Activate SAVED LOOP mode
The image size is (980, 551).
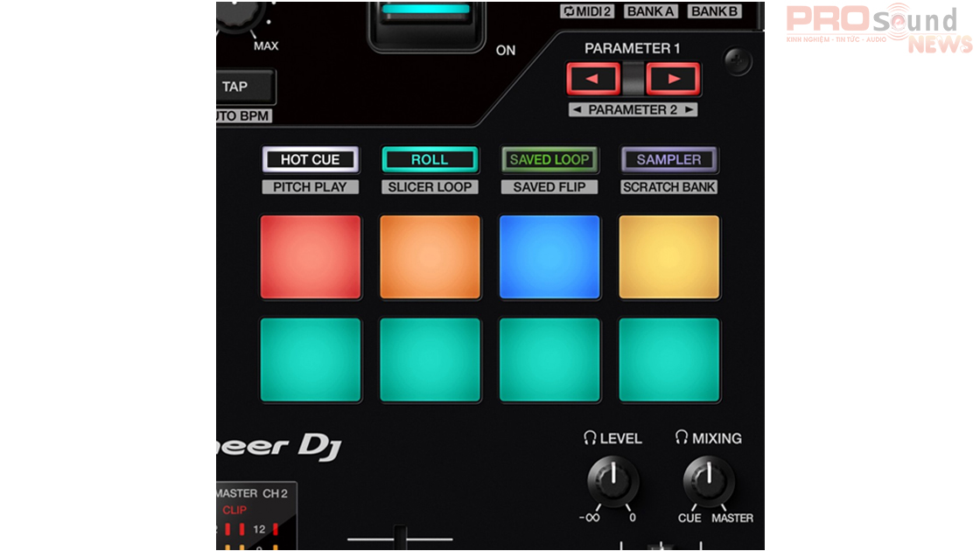pyautogui.click(x=549, y=159)
